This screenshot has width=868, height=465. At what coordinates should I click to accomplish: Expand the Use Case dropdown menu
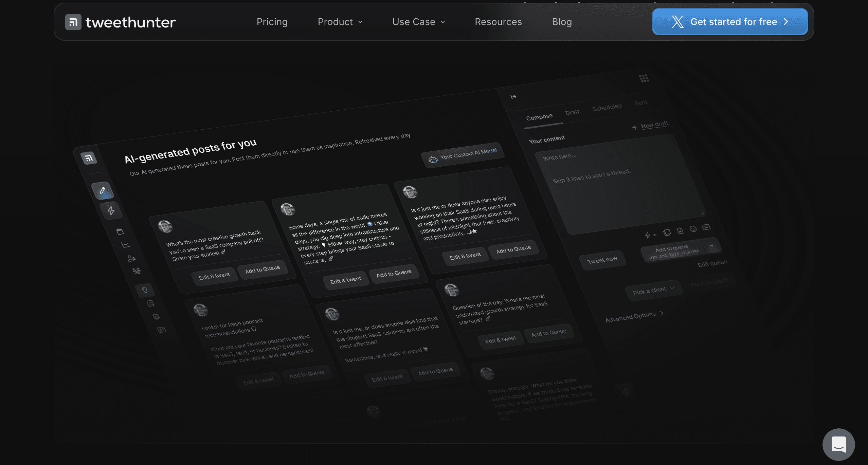[419, 22]
